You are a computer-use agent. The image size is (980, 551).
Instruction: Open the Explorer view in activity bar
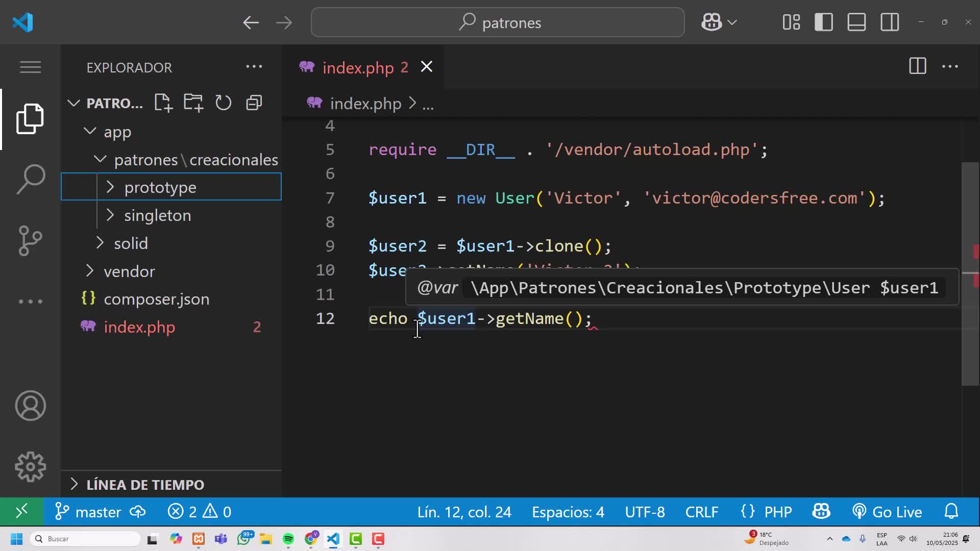30,119
